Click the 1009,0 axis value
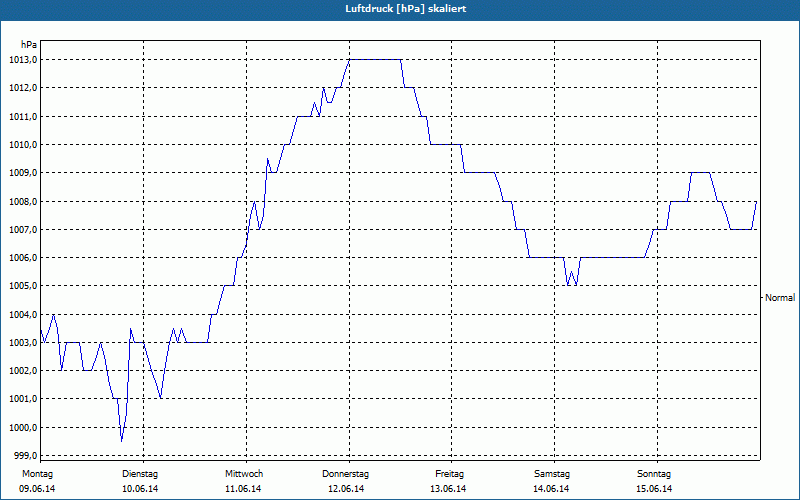800x500 pixels. (x=22, y=173)
